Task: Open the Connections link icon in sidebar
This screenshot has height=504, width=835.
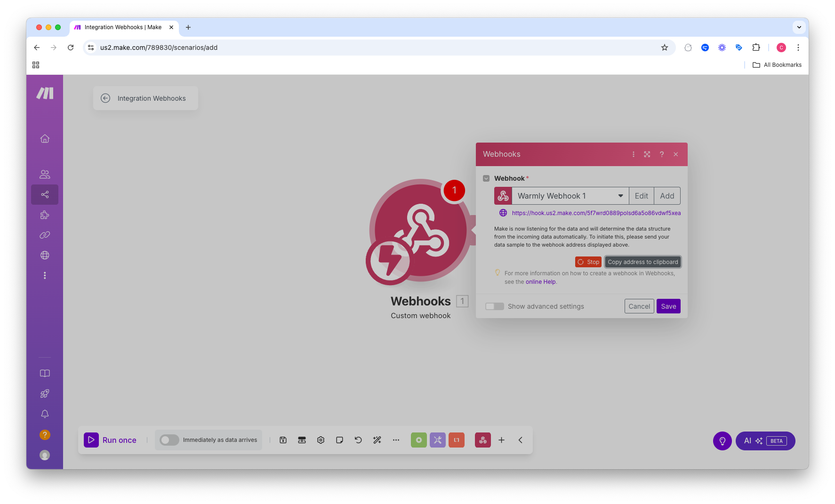Action: click(45, 235)
